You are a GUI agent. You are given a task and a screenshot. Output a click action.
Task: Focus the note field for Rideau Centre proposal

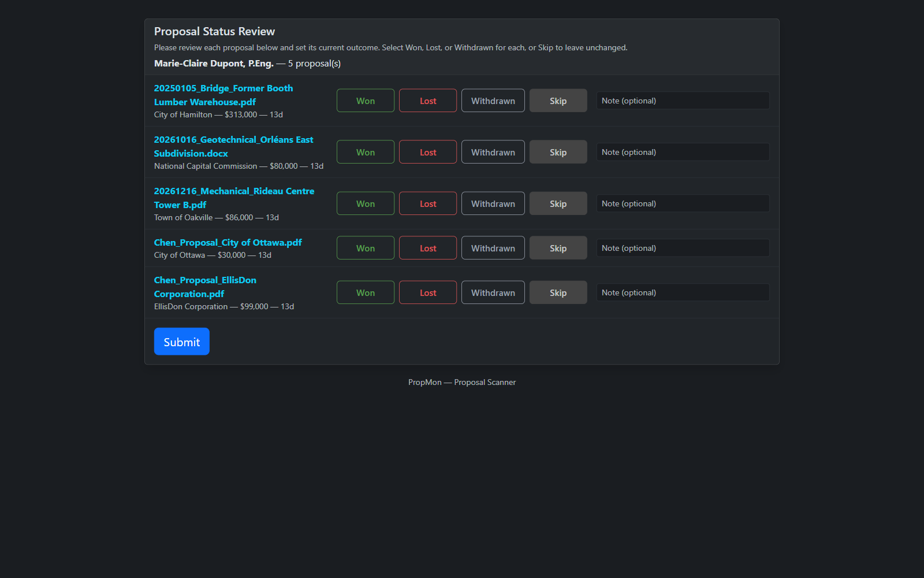(x=683, y=203)
